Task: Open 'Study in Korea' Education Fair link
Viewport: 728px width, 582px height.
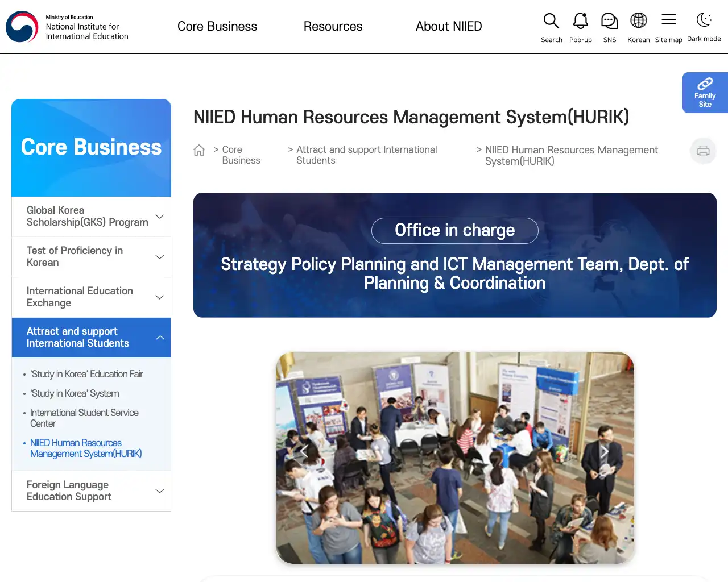Action: coord(86,374)
